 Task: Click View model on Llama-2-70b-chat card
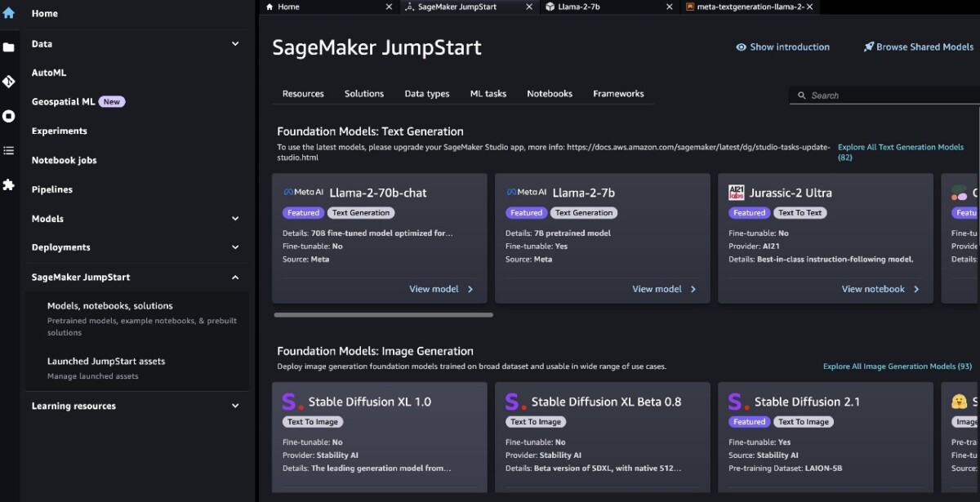pyautogui.click(x=441, y=289)
